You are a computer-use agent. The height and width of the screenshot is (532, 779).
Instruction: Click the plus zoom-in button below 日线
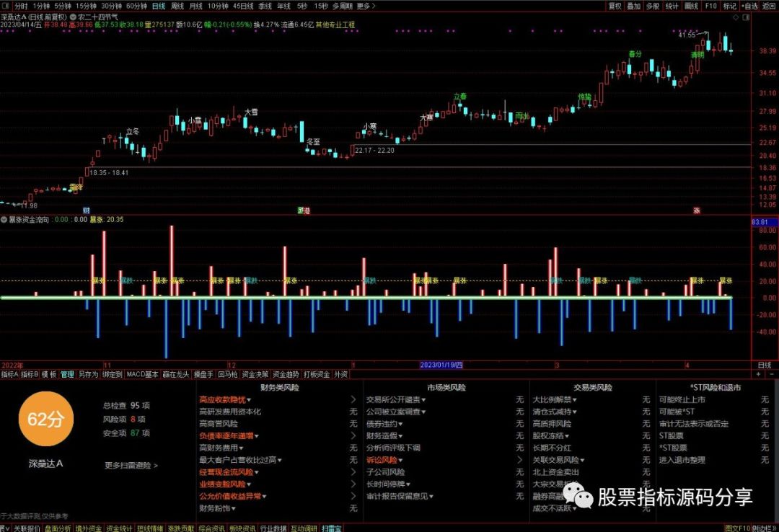tap(759, 374)
